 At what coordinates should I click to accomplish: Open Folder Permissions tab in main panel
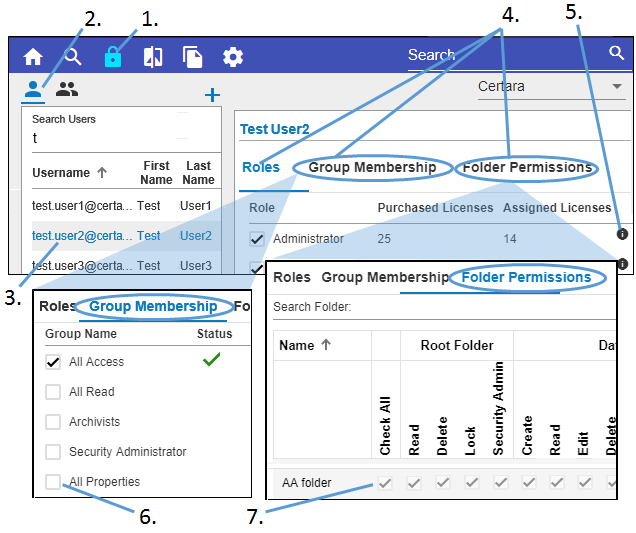[527, 167]
